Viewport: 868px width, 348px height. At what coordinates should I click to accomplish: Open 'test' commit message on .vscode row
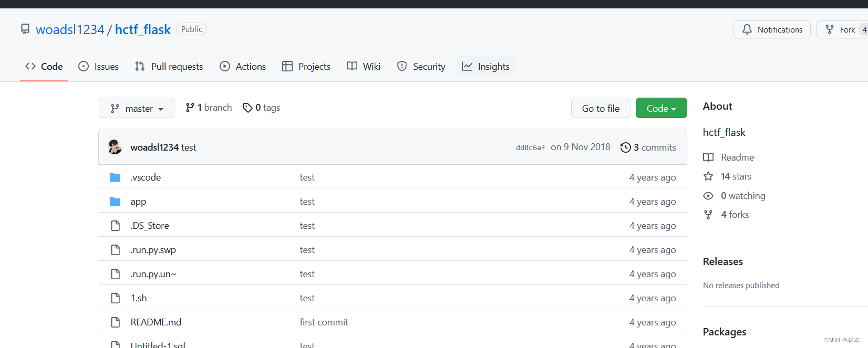[307, 177]
